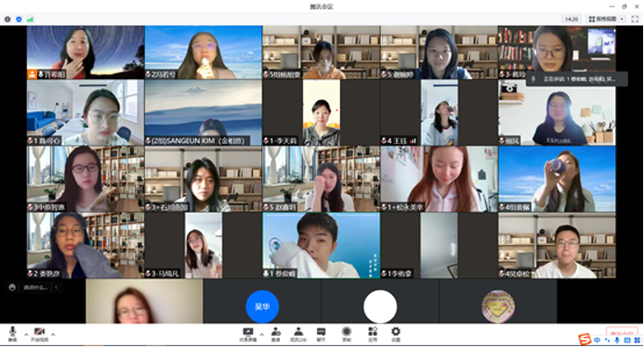Open the Chat panel icon
This screenshot has width=644, height=348.
pyautogui.click(x=322, y=334)
